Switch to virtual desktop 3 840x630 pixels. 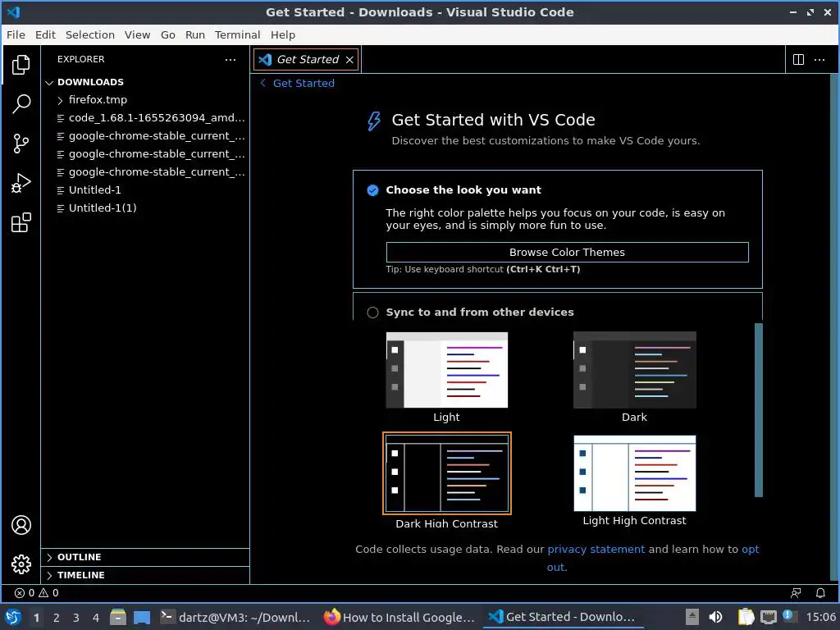click(x=76, y=618)
